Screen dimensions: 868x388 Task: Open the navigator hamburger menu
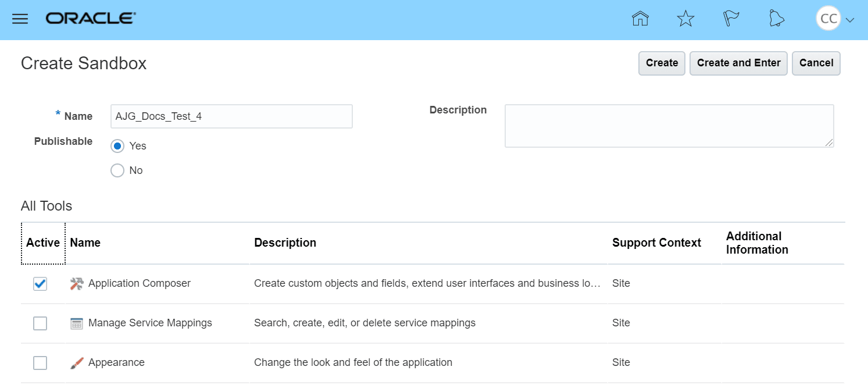(x=20, y=18)
